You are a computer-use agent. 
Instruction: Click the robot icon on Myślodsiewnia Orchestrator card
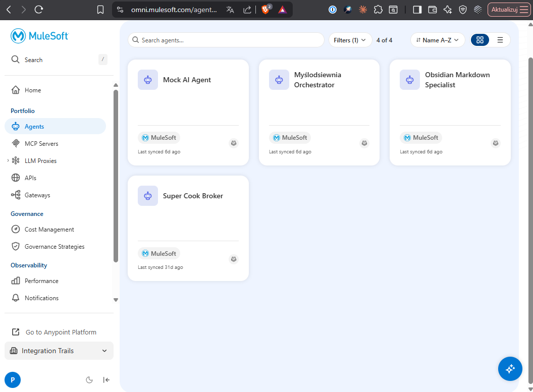pos(279,80)
